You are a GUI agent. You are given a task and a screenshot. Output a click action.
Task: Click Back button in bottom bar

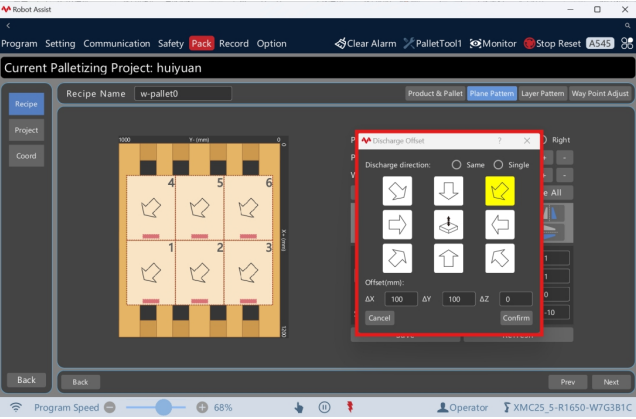(80, 382)
